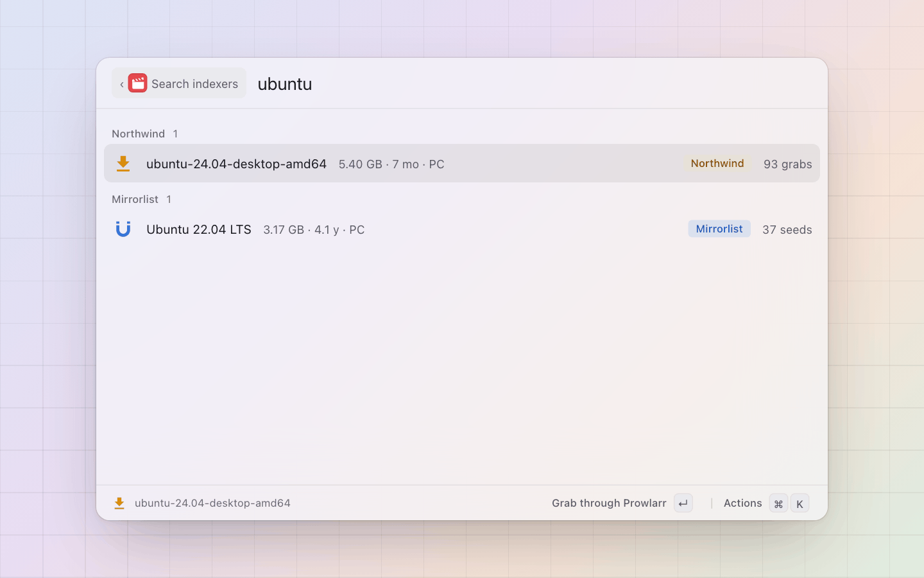The image size is (924, 578).
Task: Click 'Grab through Prowlarr' action
Action: pyautogui.click(x=609, y=503)
